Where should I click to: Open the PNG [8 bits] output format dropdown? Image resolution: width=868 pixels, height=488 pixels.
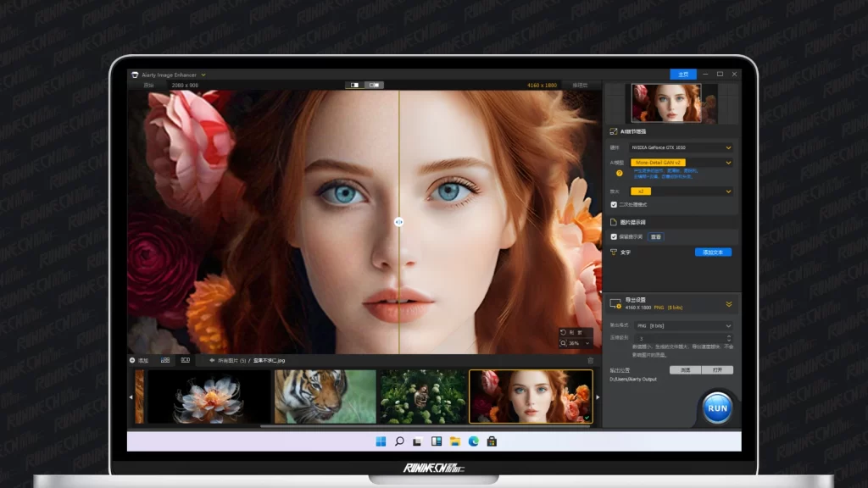(682, 325)
